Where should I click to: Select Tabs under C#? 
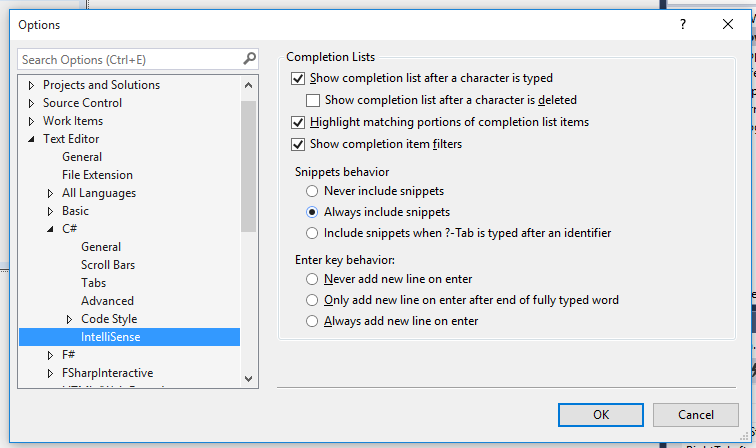[x=94, y=283]
